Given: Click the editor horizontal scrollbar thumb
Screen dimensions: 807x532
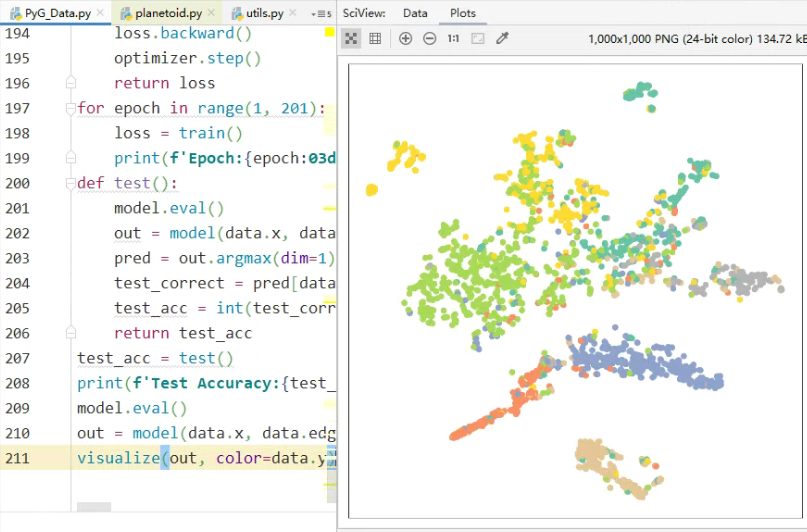Looking at the screenshot, I should pos(94,507).
